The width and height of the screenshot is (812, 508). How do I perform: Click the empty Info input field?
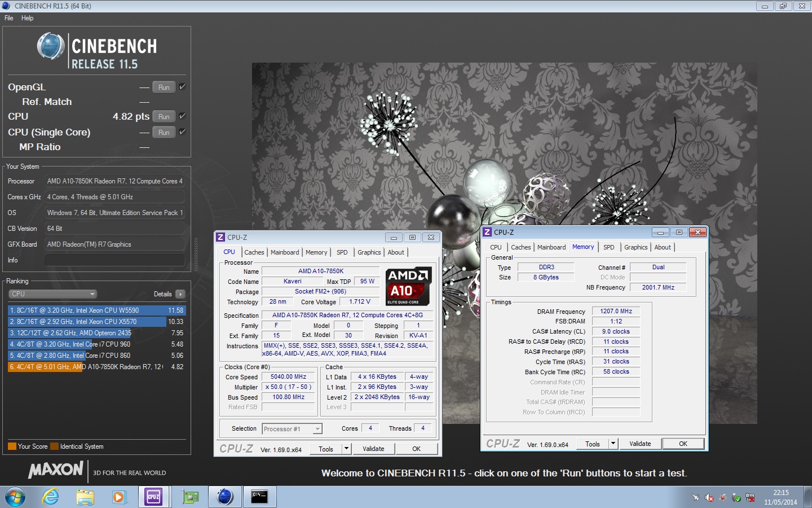coord(114,260)
